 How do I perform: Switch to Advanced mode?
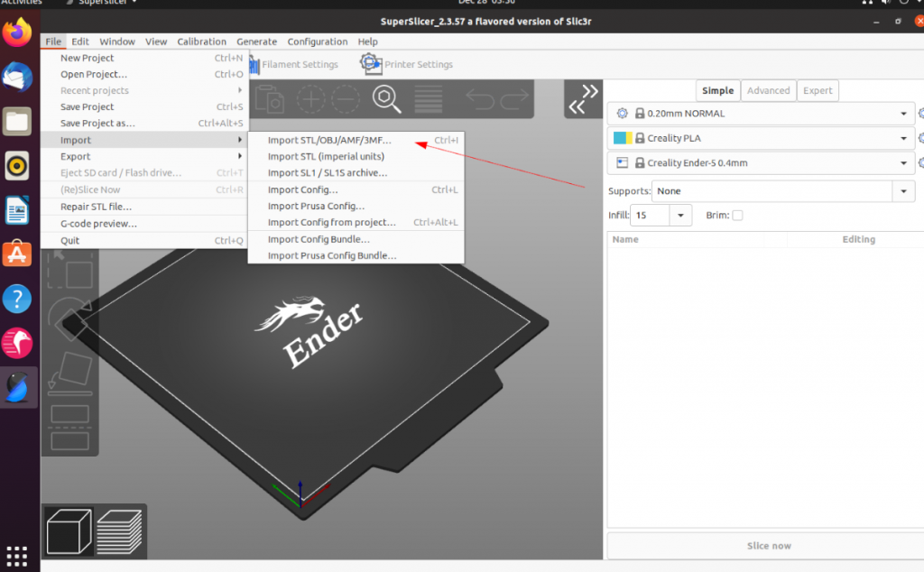coord(768,90)
